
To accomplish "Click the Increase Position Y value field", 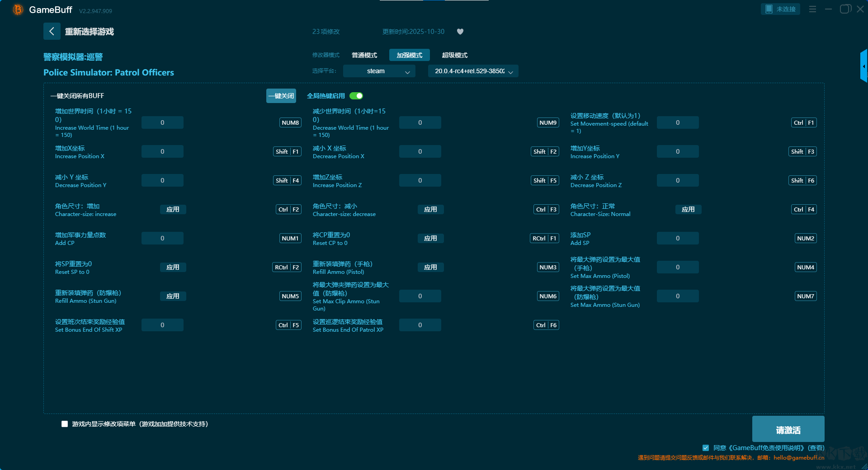I will coord(678,151).
